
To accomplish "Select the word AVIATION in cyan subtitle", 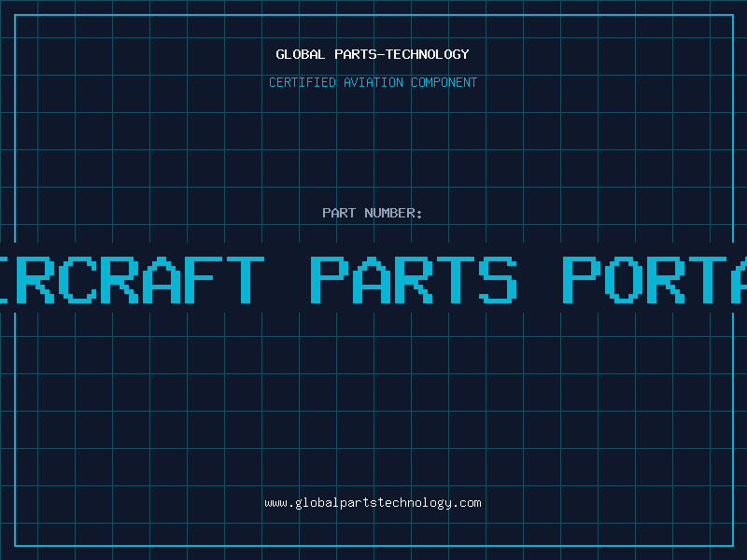I will (373, 82).
